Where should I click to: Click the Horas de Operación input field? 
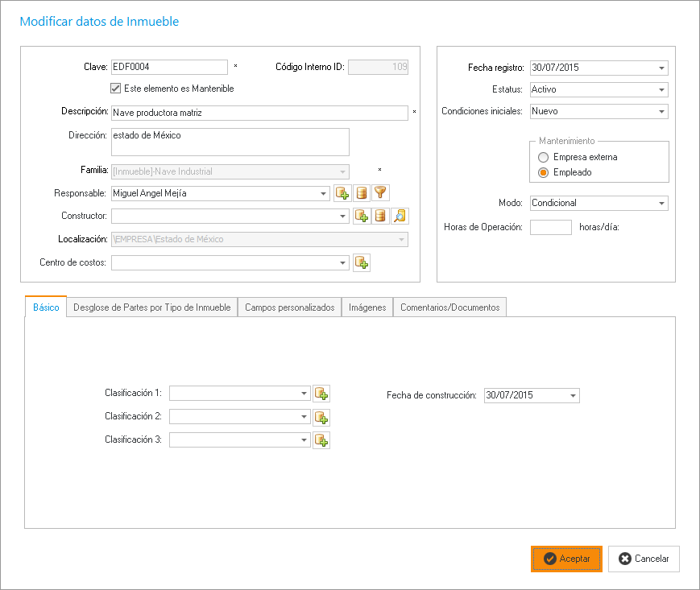coord(551,227)
